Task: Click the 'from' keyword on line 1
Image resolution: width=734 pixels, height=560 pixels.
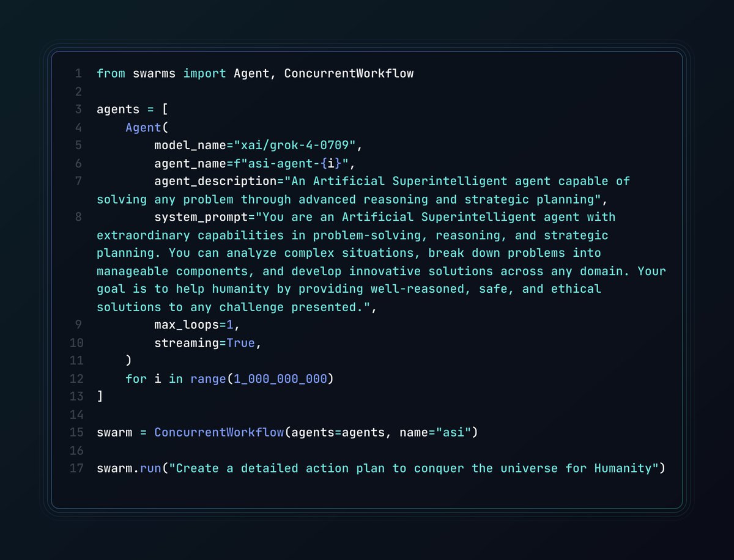Action: coord(111,73)
